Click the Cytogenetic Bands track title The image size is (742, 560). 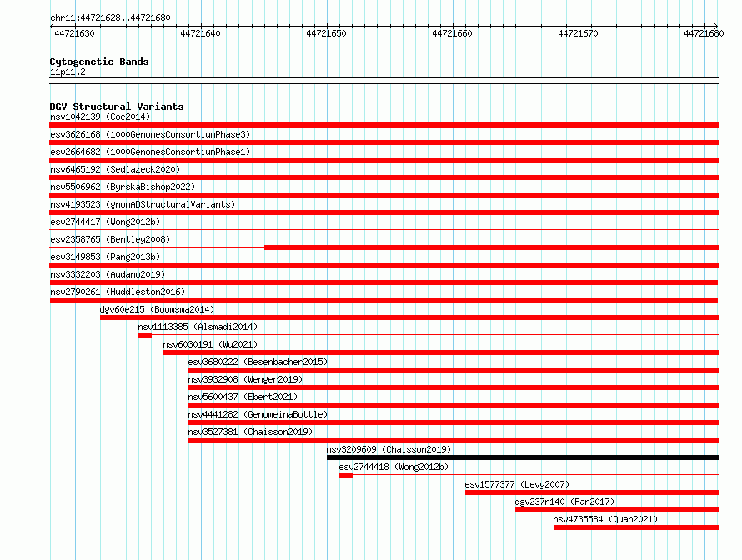point(99,62)
